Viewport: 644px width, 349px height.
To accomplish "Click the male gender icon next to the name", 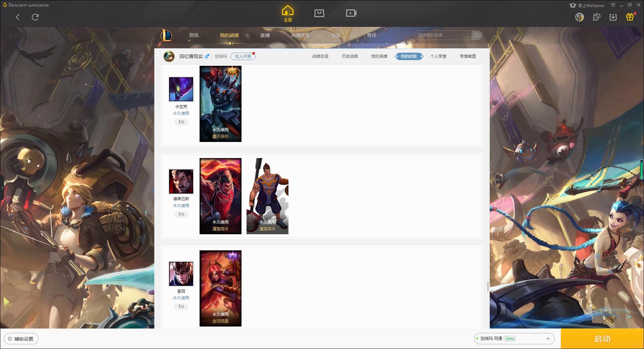I will 207,56.
